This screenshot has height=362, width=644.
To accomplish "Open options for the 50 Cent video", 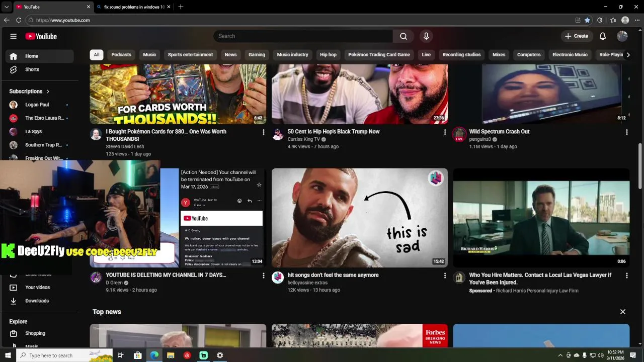I will click(445, 132).
